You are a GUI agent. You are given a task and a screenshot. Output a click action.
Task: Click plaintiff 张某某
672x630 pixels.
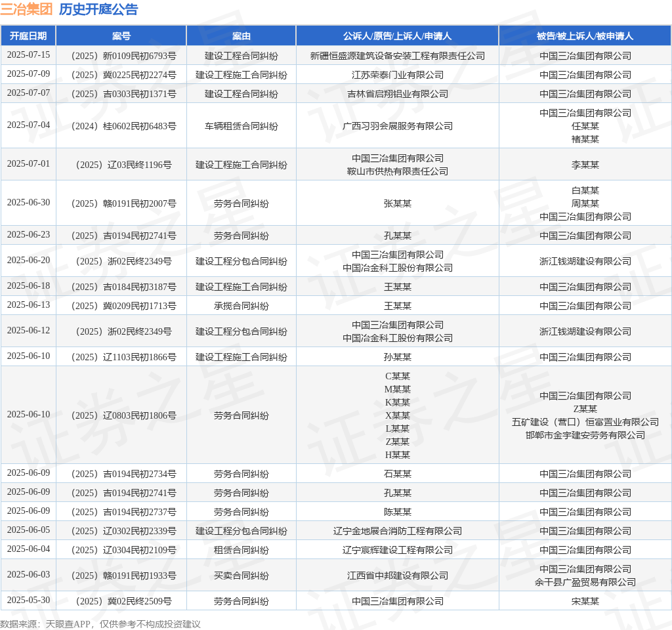(x=397, y=203)
